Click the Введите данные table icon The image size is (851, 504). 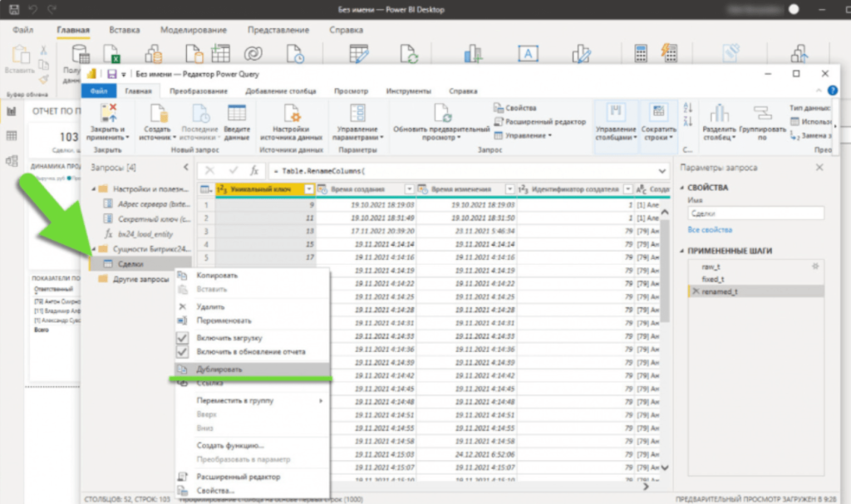pos(237,115)
